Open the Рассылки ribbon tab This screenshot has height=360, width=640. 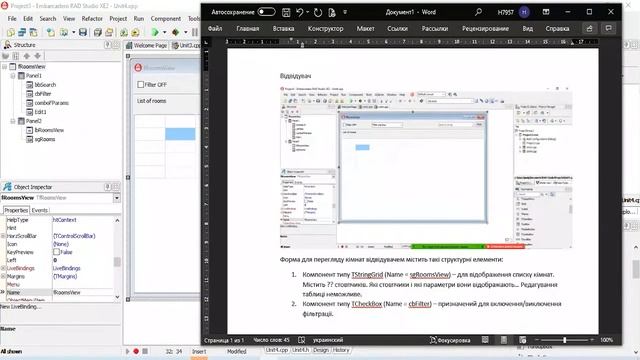tap(435, 29)
